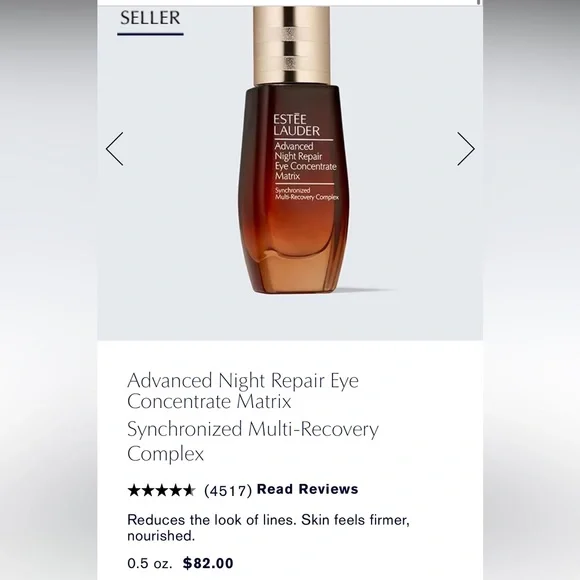Advance to the next product image with right arrow
This screenshot has width=580, height=580.
(x=466, y=149)
